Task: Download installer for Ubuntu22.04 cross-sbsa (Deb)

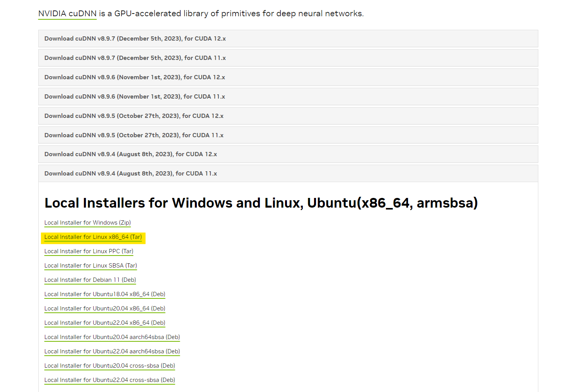Action: pos(109,380)
